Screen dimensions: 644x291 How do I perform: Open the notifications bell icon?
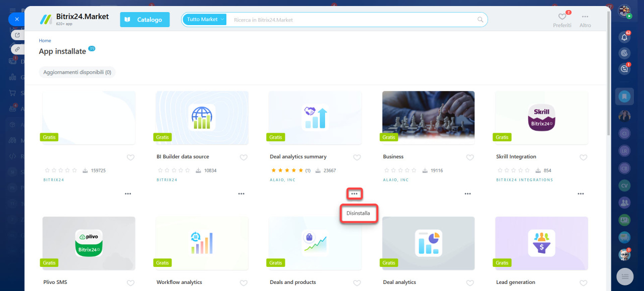coord(624,37)
